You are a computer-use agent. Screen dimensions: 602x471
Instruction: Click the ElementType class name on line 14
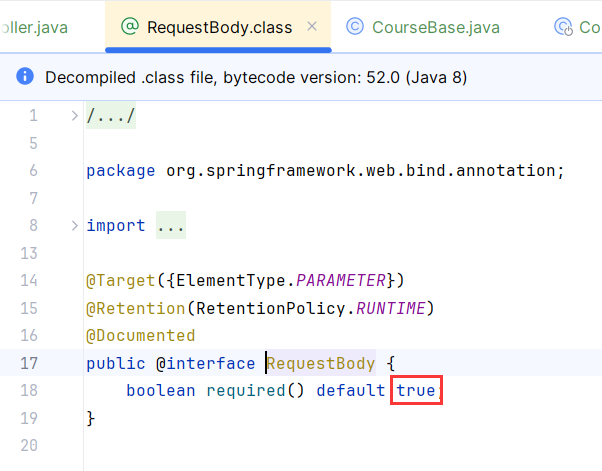point(231,281)
